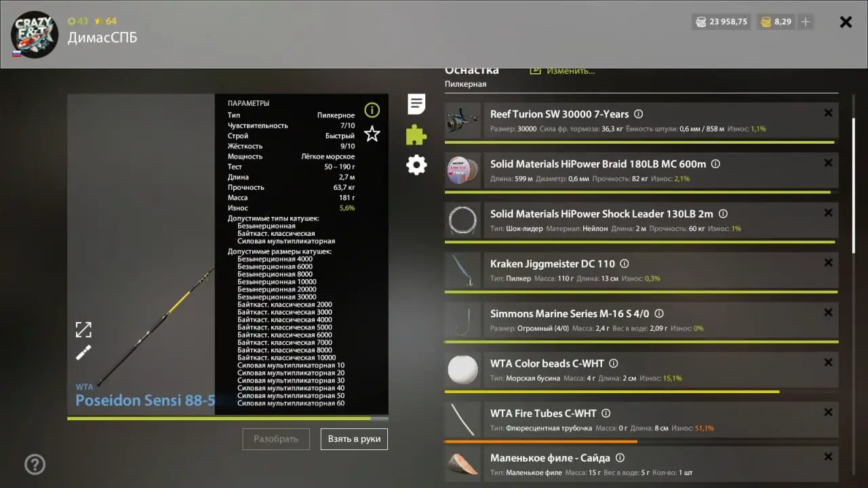This screenshot has height=488, width=868.
Task: Click the silver currency balance 23 958,75
Action: pos(722,22)
